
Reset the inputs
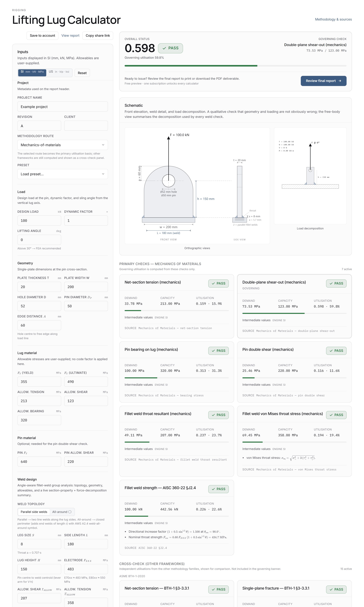(82, 73)
